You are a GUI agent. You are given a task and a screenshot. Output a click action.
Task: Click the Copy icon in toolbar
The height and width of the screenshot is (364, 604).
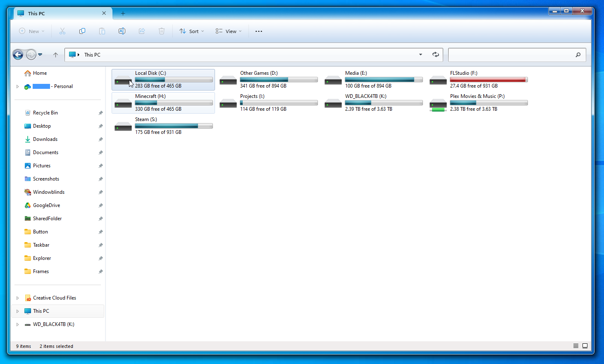coord(82,31)
